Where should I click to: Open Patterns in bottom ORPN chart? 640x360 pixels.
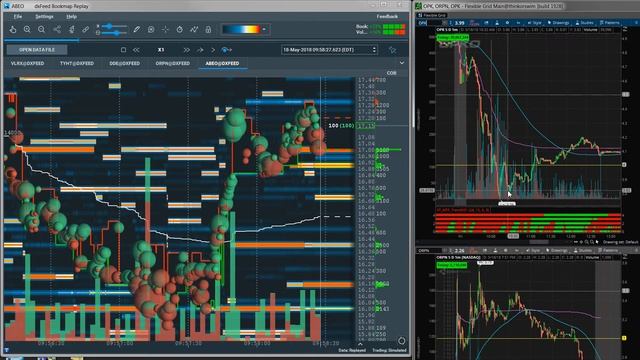point(609,251)
